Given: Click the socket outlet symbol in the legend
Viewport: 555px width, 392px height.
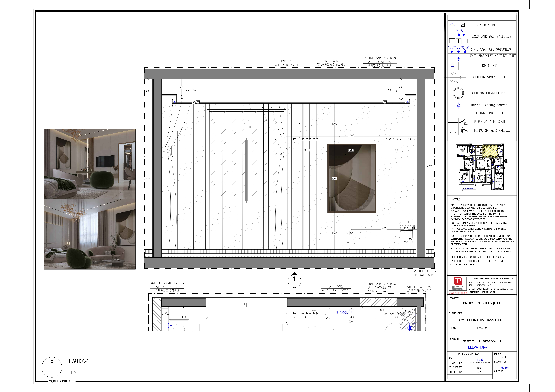Looking at the screenshot, I should pos(463,25).
